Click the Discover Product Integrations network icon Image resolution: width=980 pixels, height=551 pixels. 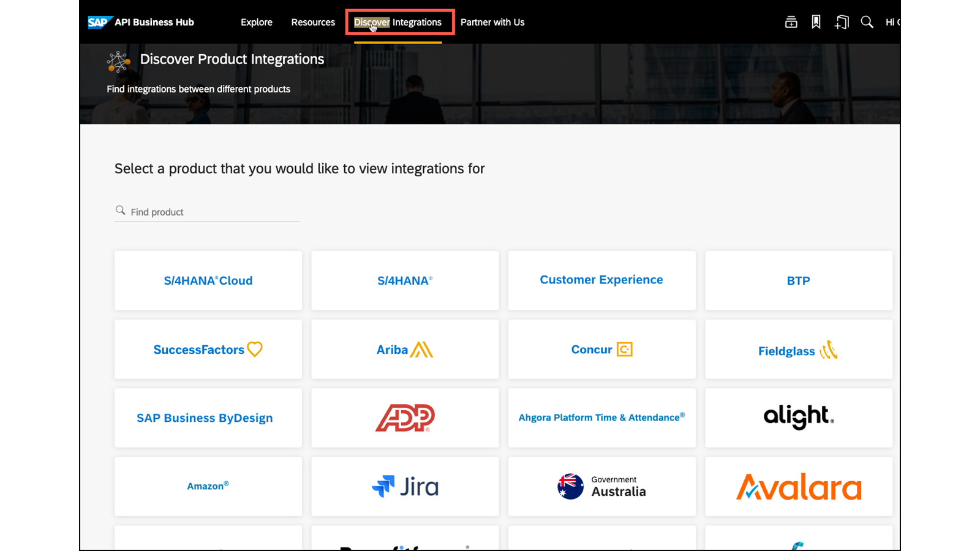(118, 61)
